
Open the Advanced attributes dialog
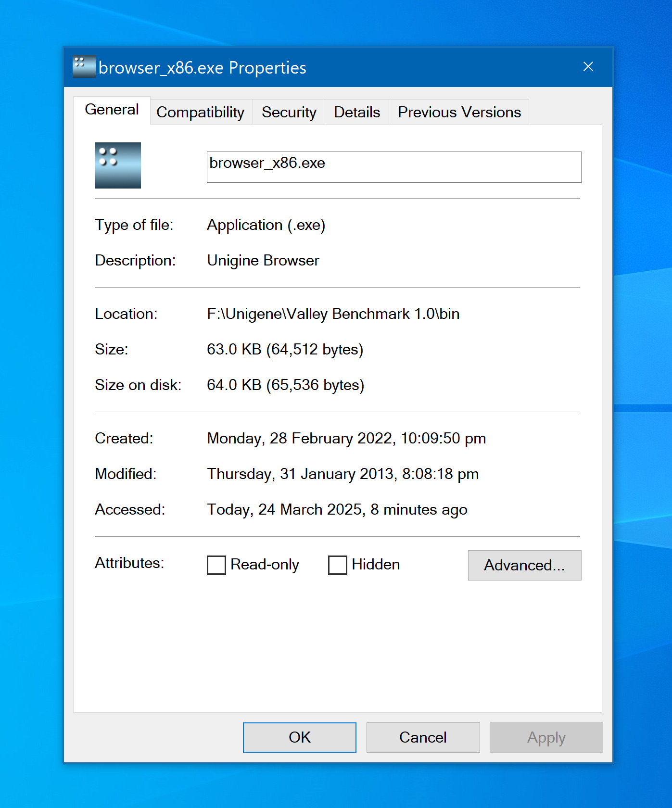coord(524,565)
